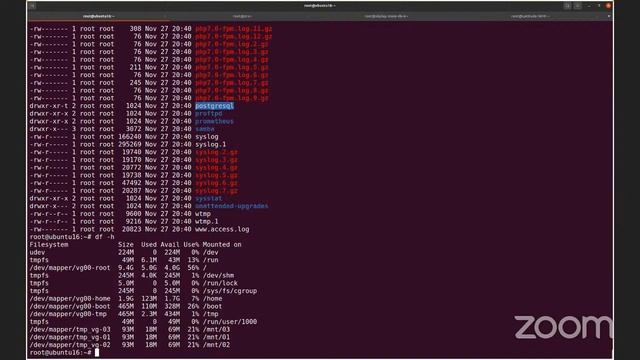The image size is (640, 360).
Task: Click /dev/mapper/vg00-boot filesystem entry
Action: (x=70, y=307)
